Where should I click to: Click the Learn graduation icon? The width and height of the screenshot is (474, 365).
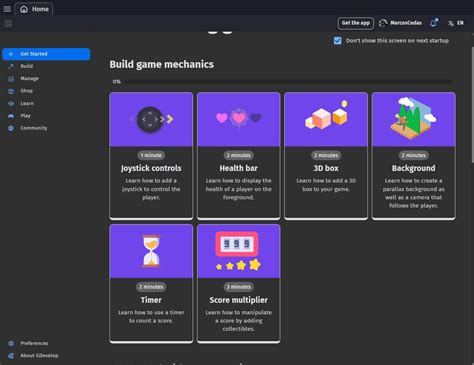tap(11, 103)
